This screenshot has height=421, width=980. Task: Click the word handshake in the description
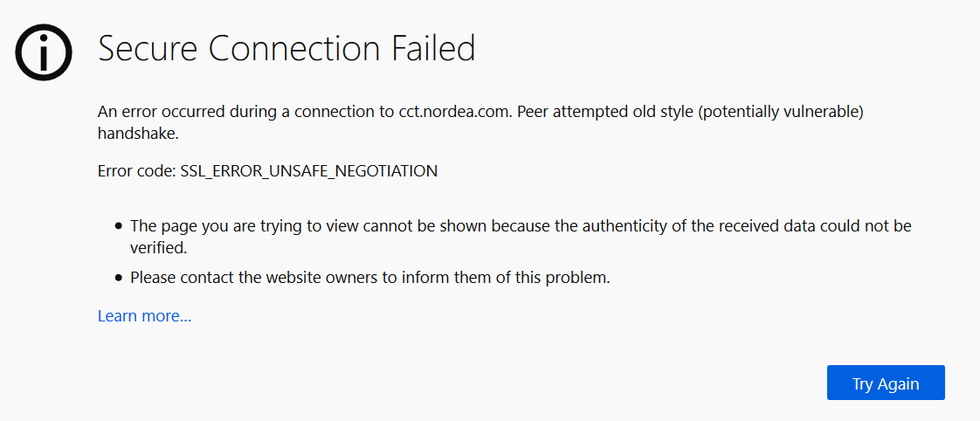pyautogui.click(x=138, y=133)
